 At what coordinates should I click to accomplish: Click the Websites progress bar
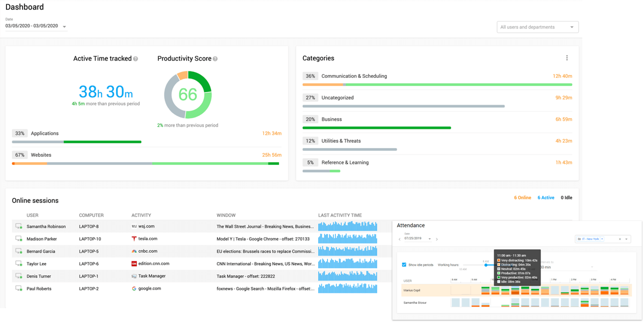click(x=145, y=164)
